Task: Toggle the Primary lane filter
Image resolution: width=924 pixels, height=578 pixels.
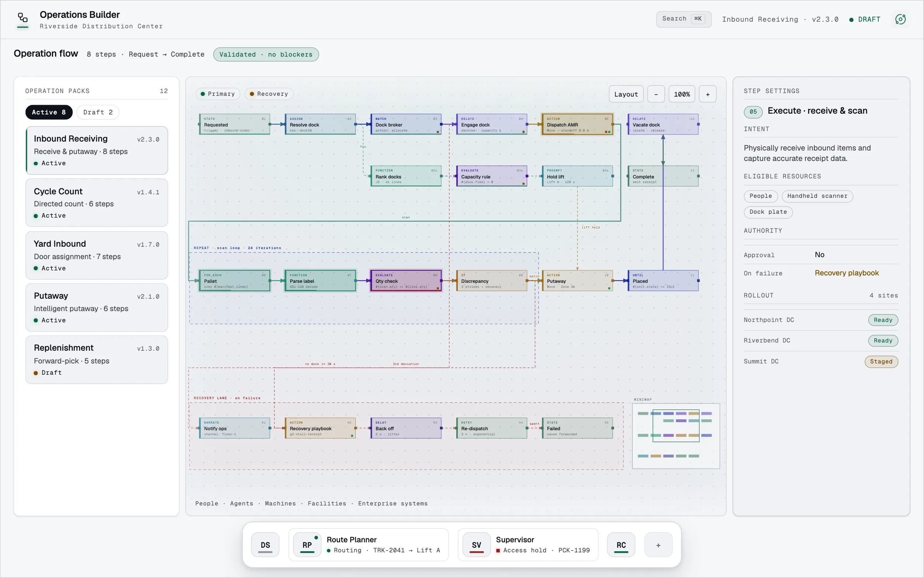Action: 218,94
